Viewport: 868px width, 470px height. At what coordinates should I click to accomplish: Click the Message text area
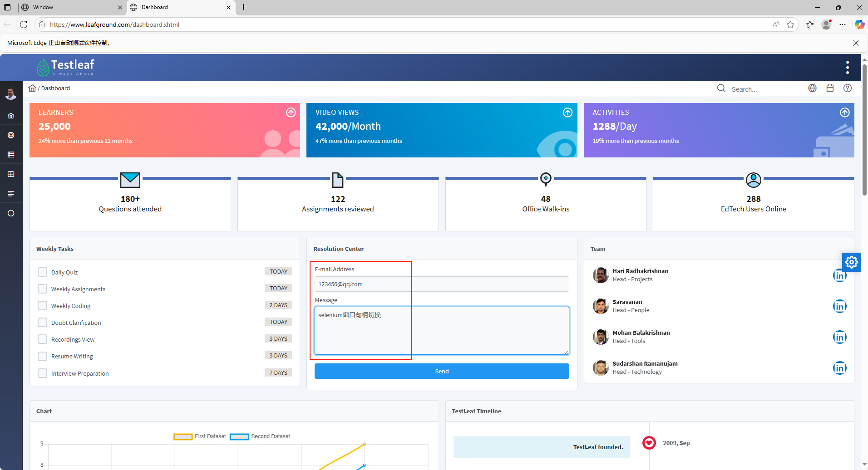(x=442, y=331)
